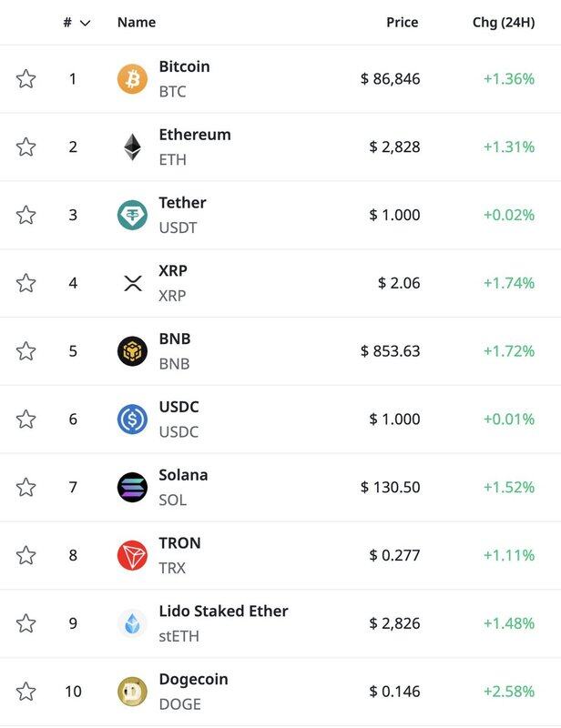Add Dogecoin to favorites via star

[x=26, y=692]
